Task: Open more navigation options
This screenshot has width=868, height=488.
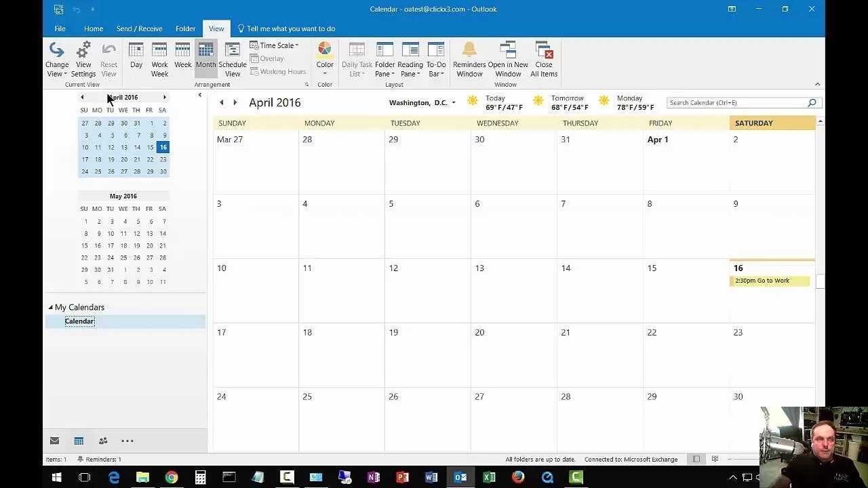Action: point(127,441)
